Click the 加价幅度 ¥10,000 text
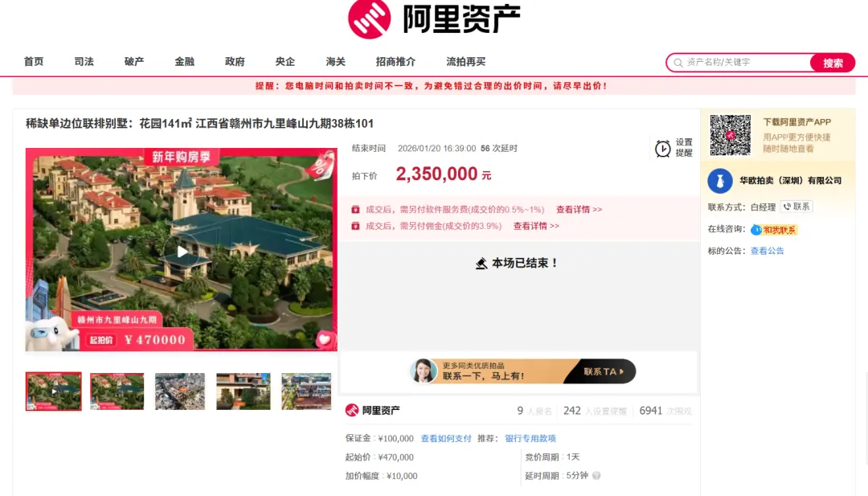The height and width of the screenshot is (496, 868). click(x=382, y=476)
